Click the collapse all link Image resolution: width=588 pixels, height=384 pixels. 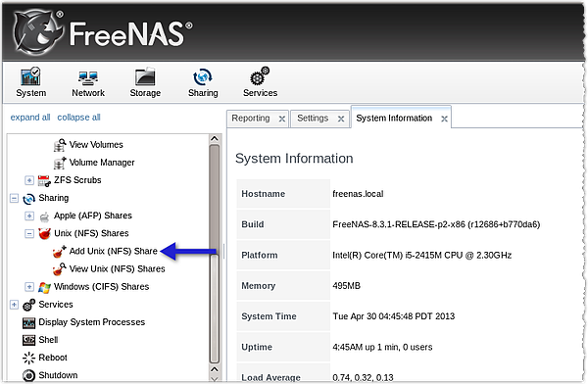[78, 118]
